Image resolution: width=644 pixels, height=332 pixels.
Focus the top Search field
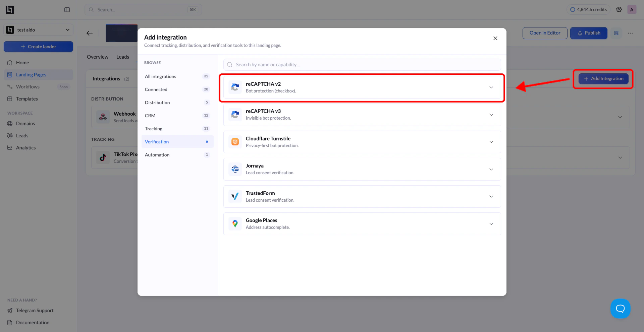coord(143,10)
